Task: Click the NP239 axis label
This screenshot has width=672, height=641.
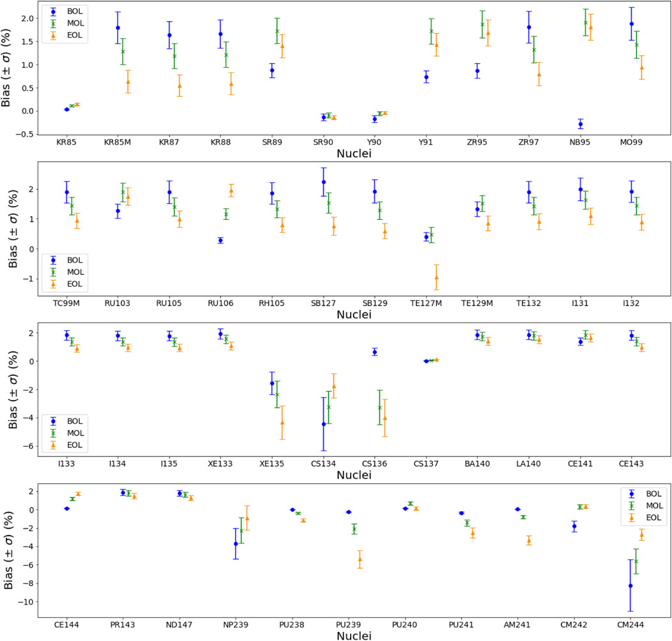Action: pos(235,625)
